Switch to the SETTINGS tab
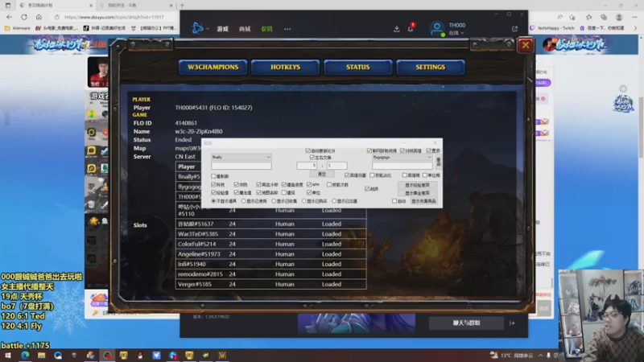The image size is (644, 362). coord(430,68)
